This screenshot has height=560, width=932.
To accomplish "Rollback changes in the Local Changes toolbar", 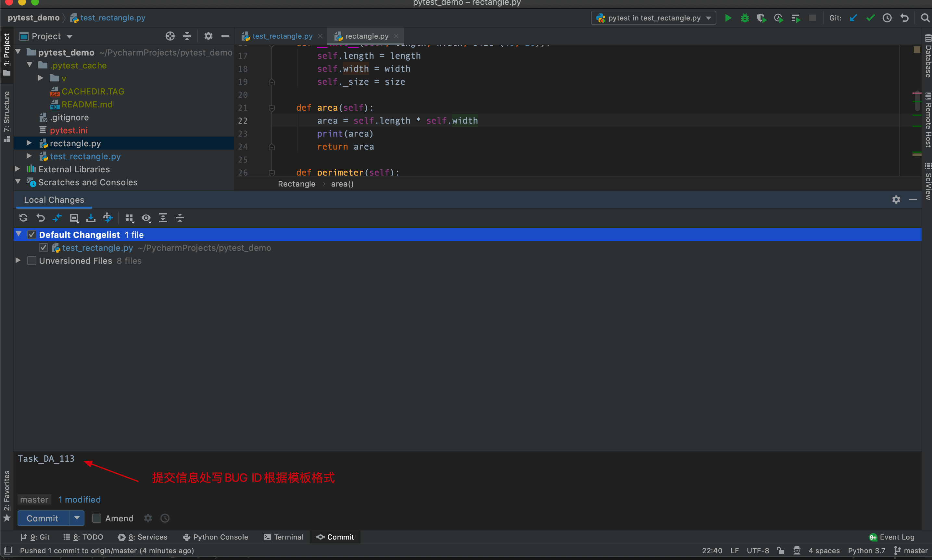I will coord(40,218).
